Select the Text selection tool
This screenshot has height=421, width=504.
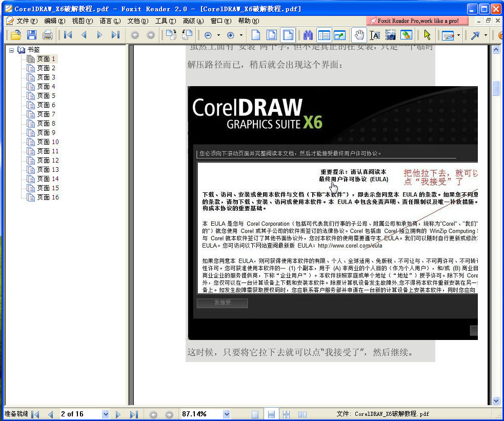coord(375,35)
